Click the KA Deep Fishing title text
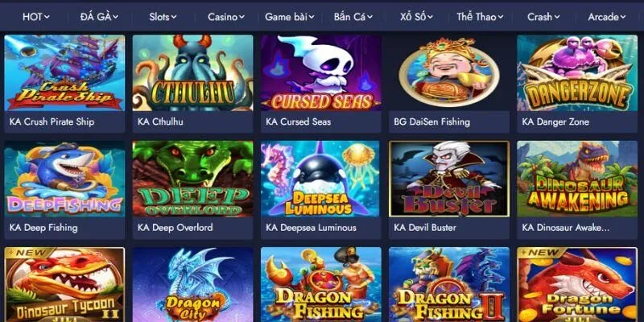 coord(43,228)
